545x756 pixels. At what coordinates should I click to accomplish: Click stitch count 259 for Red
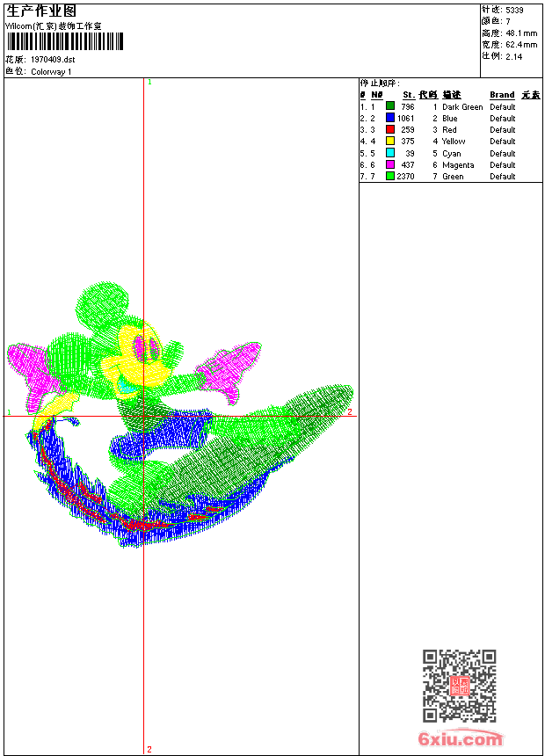(408, 130)
